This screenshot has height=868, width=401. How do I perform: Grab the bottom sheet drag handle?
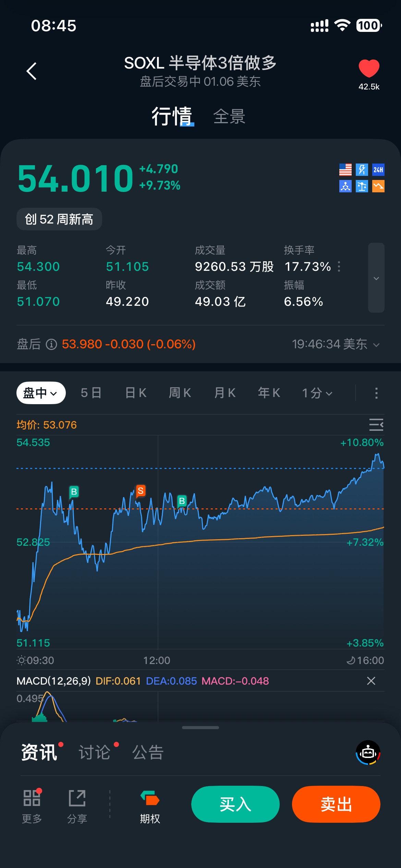pos(200,727)
